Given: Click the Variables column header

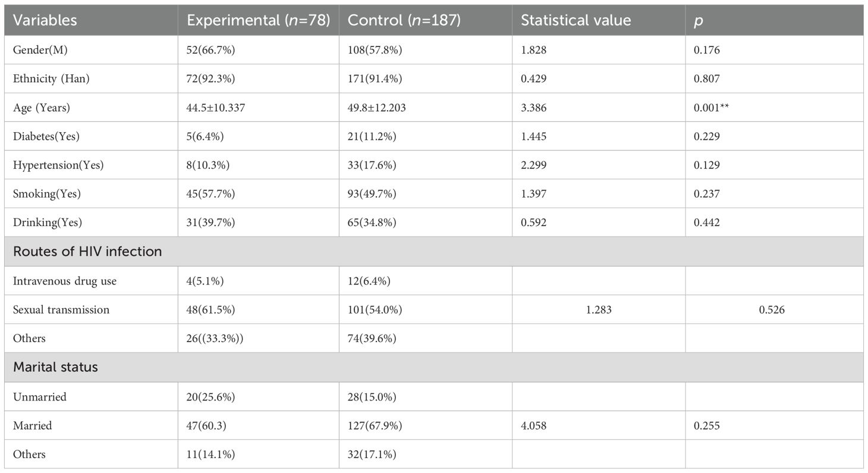Looking at the screenshot, I should point(45,20).
